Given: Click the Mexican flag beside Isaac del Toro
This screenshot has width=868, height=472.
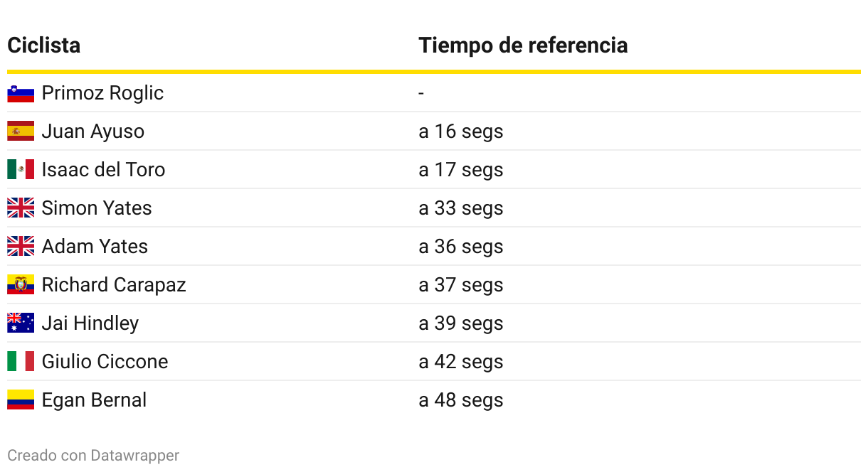Looking at the screenshot, I should [x=21, y=170].
